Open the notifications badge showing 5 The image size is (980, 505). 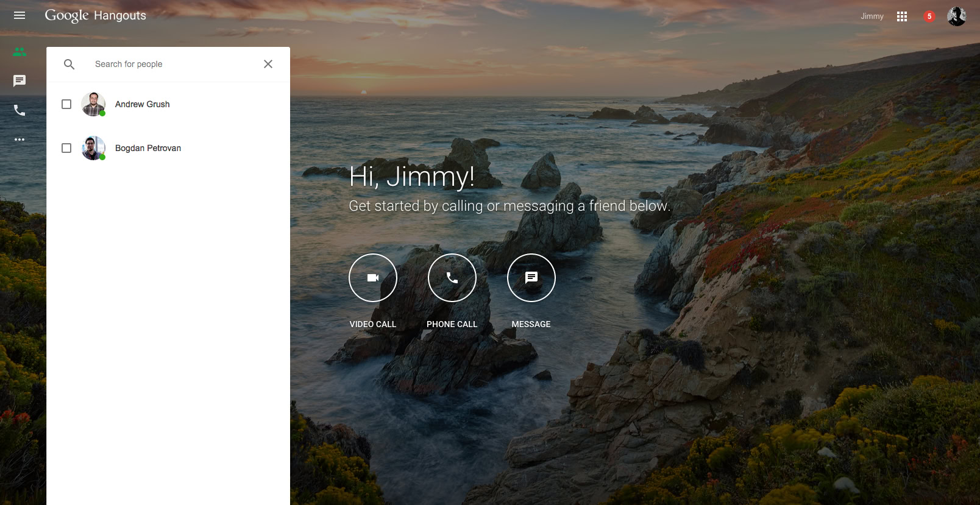tap(929, 16)
